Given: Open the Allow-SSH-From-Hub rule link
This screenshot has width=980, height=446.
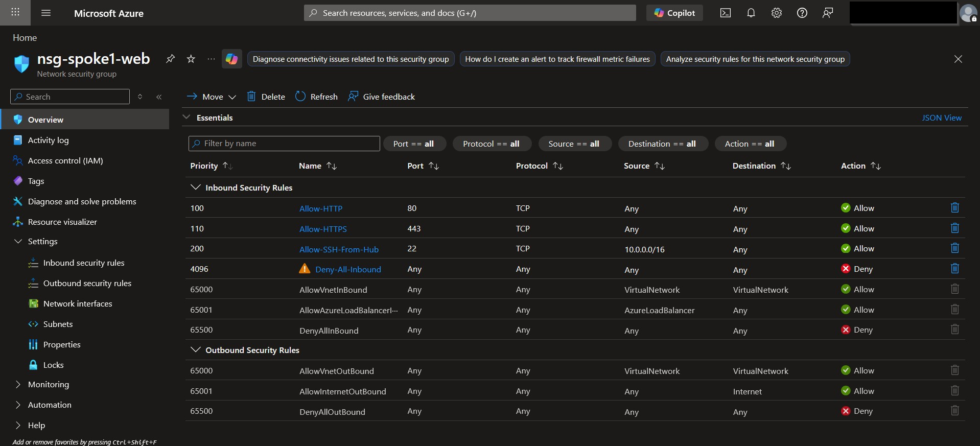Looking at the screenshot, I should click(339, 249).
